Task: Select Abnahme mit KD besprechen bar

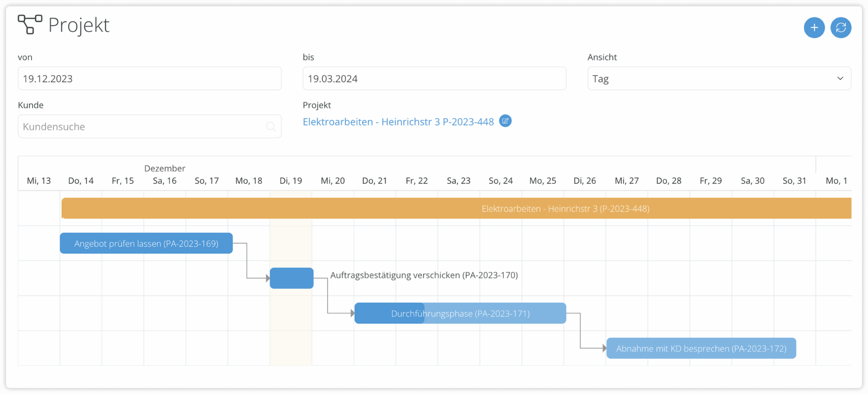Action: point(701,348)
